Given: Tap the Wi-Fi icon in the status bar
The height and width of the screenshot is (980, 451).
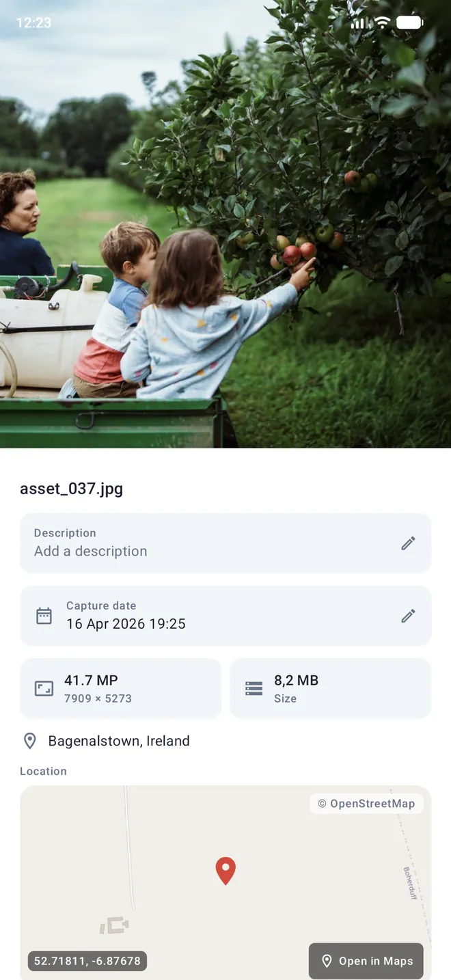Looking at the screenshot, I should coord(383,23).
